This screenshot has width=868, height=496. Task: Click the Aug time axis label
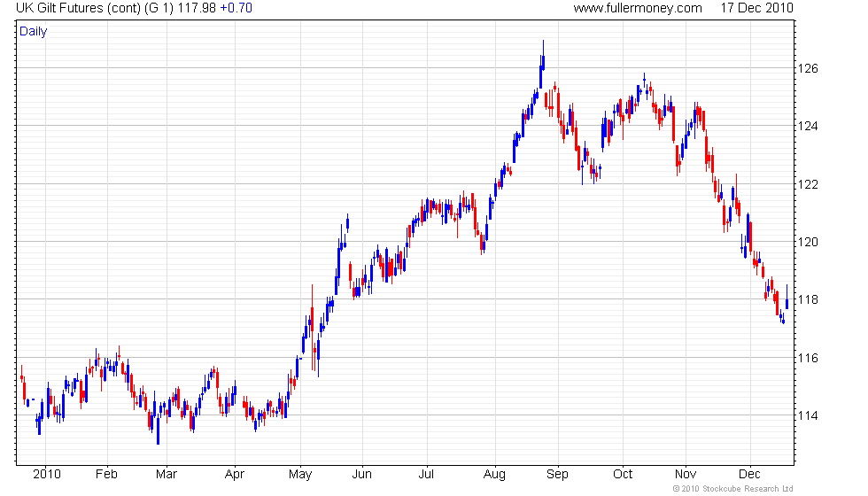tap(494, 475)
